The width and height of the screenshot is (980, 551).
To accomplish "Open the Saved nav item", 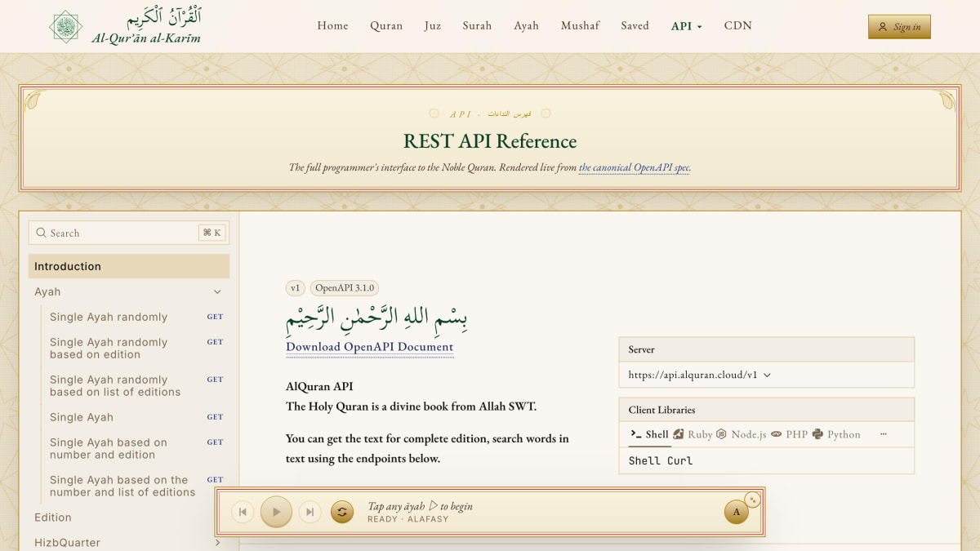I will [x=635, y=26].
